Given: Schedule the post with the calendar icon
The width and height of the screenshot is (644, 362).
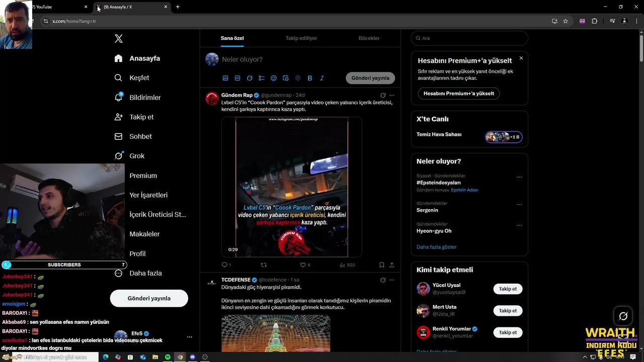Looking at the screenshot, I should (286, 78).
